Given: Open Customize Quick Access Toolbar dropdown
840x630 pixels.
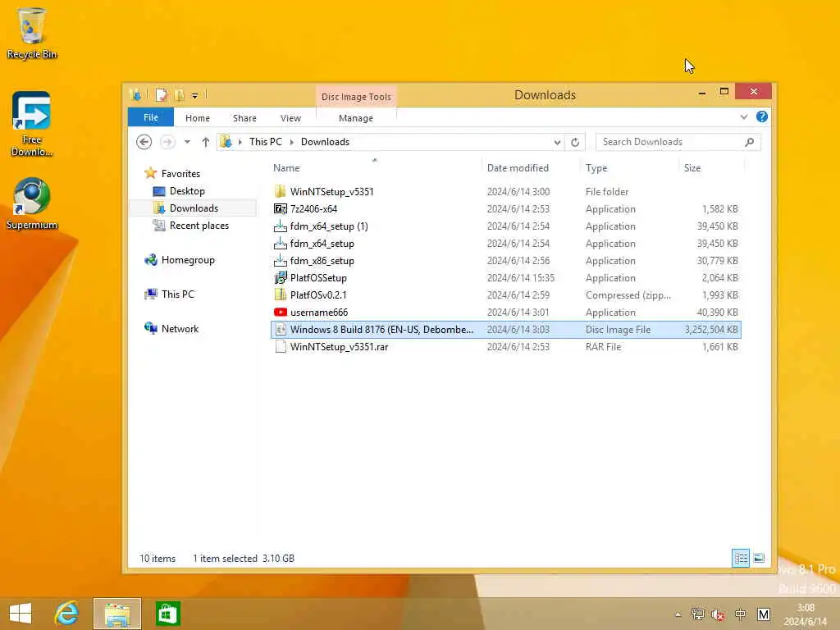Looking at the screenshot, I should (195, 95).
